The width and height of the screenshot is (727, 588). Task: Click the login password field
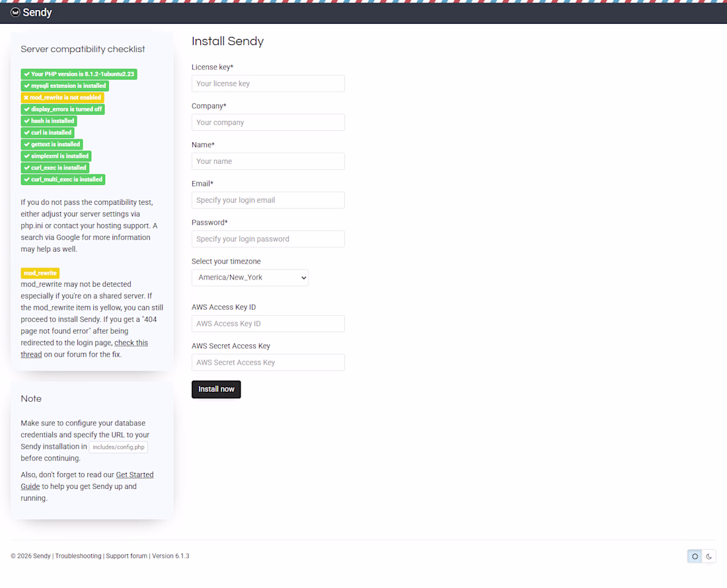268,239
